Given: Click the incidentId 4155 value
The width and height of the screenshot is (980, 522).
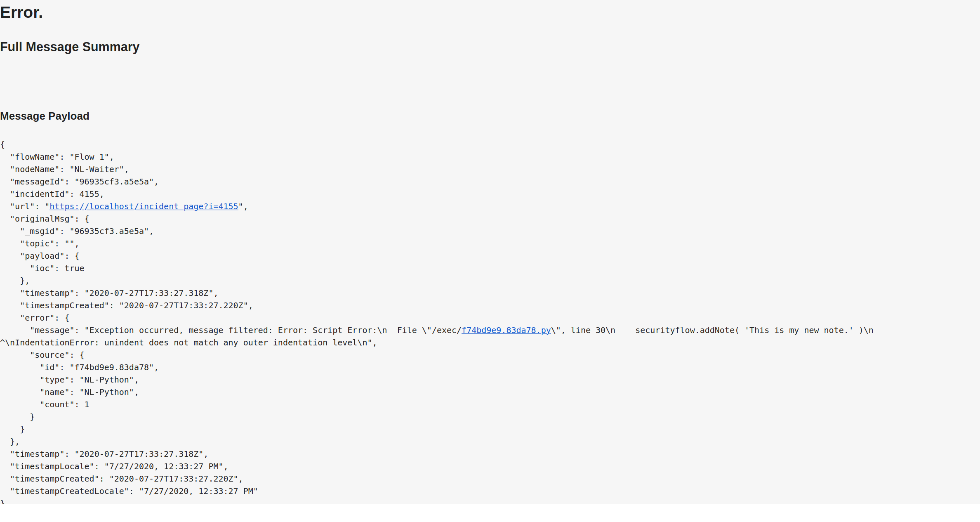Looking at the screenshot, I should tap(89, 194).
